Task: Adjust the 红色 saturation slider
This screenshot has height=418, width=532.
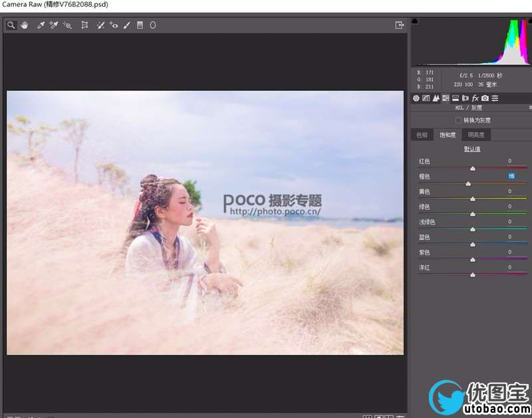Action: [473, 168]
